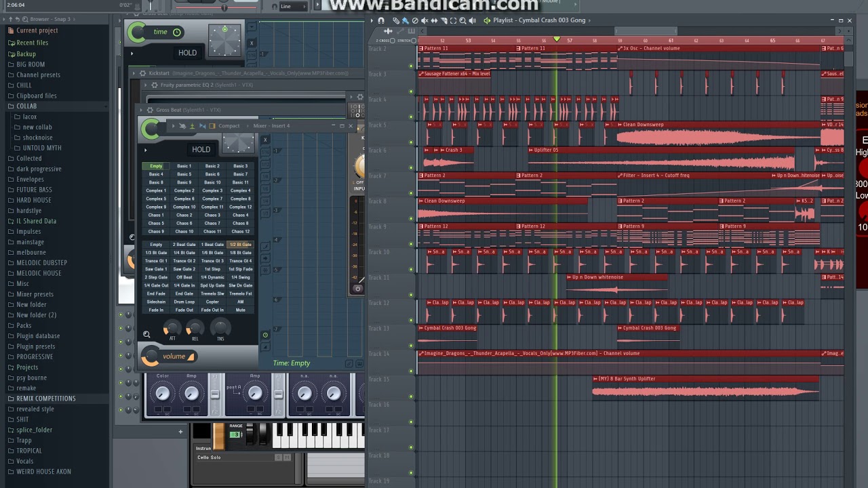
Task: Expand the BIG ROOM browser folder
Action: [x=30, y=64]
